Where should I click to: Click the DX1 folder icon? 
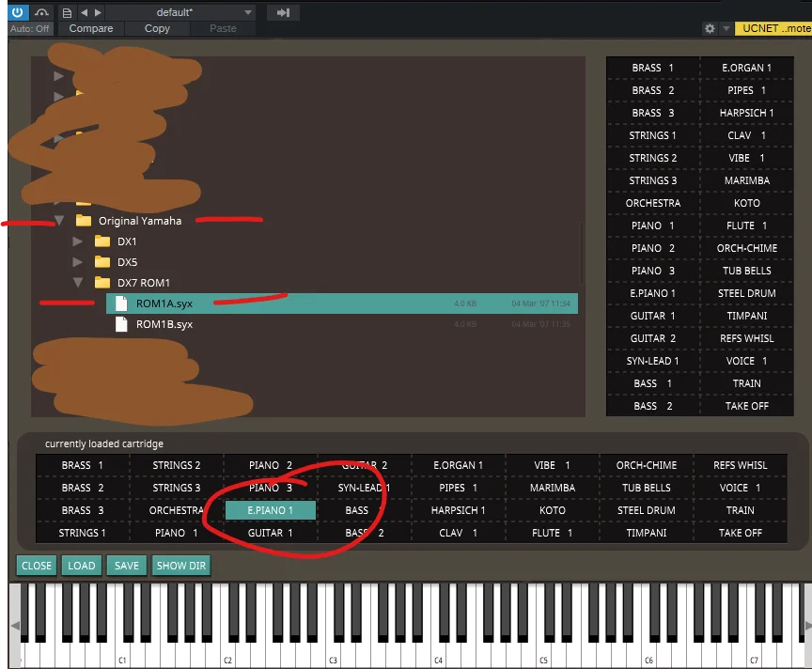click(102, 241)
